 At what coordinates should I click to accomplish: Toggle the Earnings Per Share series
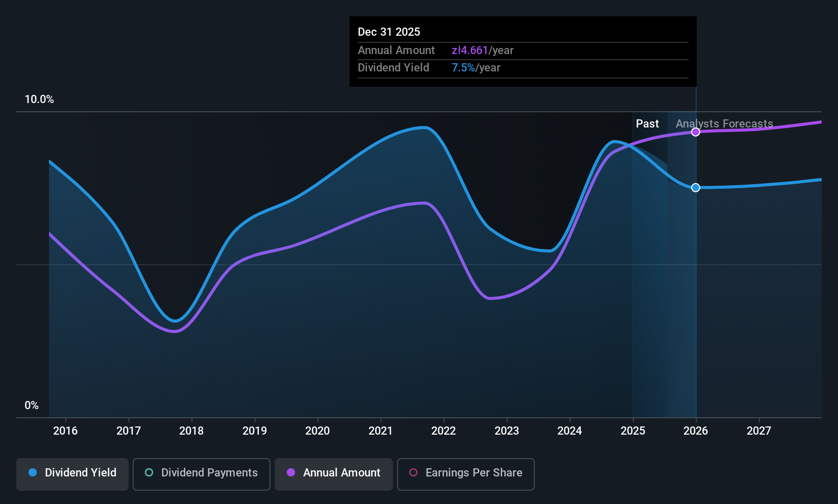[466, 474]
